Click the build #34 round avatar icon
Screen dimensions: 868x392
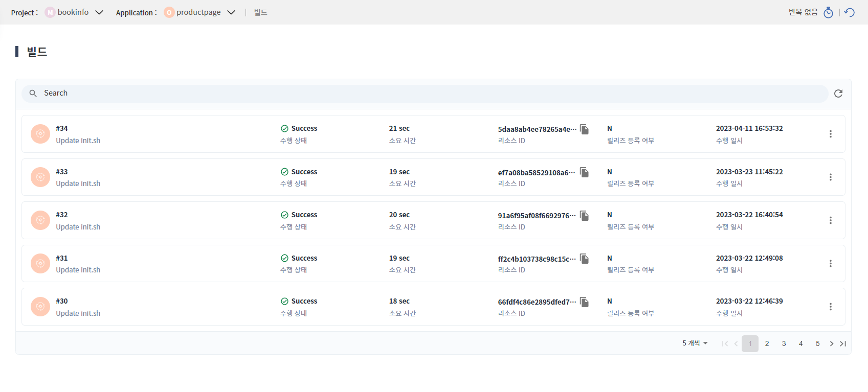[40, 134]
